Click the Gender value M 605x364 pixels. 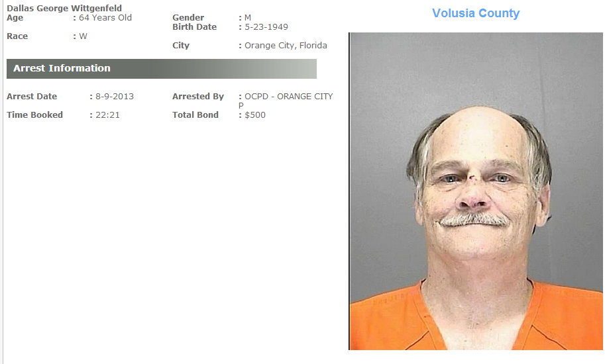tap(248, 18)
